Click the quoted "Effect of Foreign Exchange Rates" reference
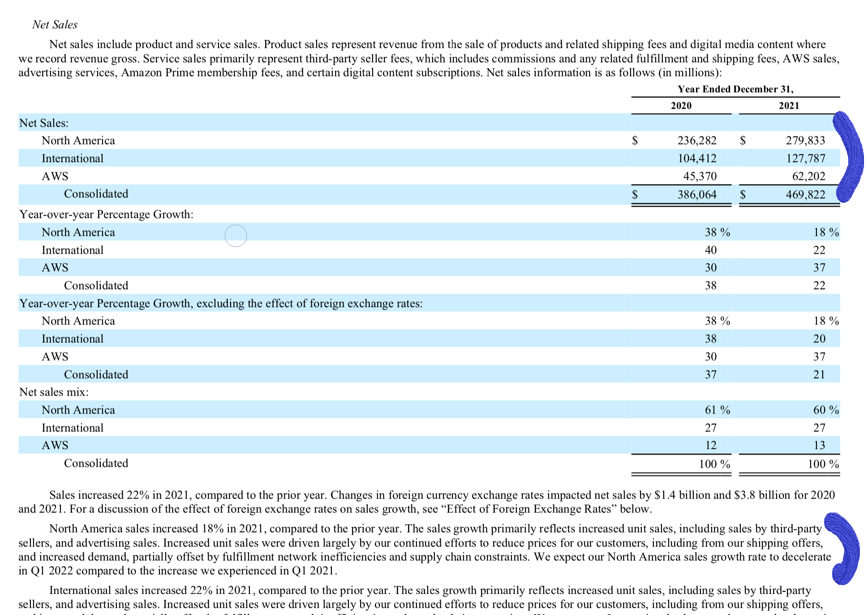868x615 pixels. (x=529, y=509)
